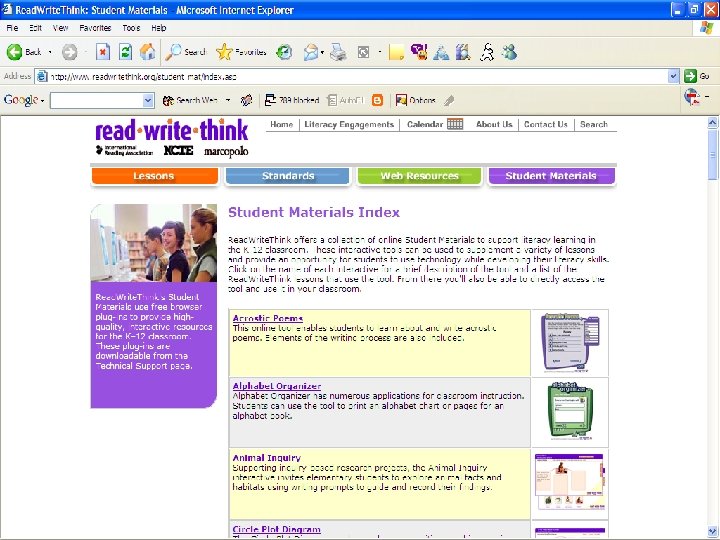Click the marcopolo logo

coord(226,151)
